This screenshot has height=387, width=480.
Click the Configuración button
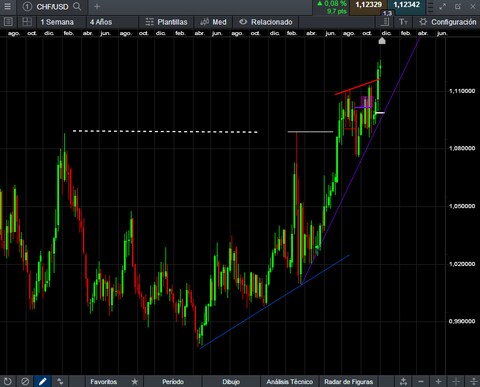click(x=448, y=22)
